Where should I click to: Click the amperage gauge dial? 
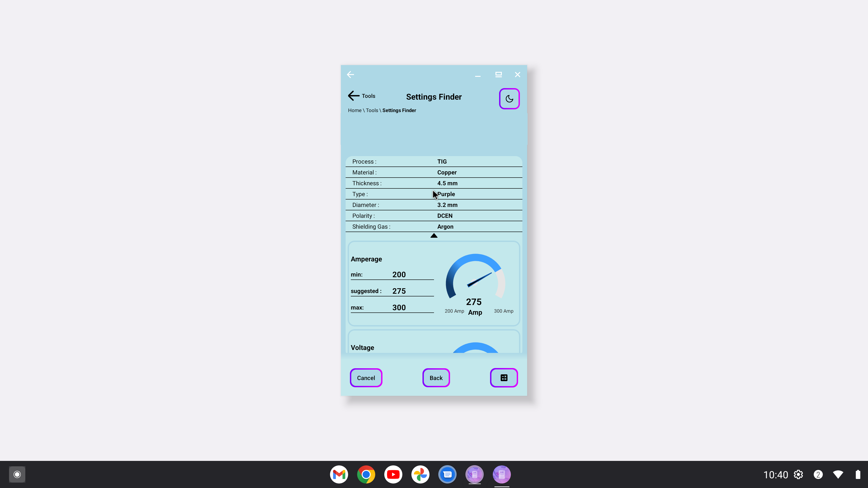(x=475, y=276)
